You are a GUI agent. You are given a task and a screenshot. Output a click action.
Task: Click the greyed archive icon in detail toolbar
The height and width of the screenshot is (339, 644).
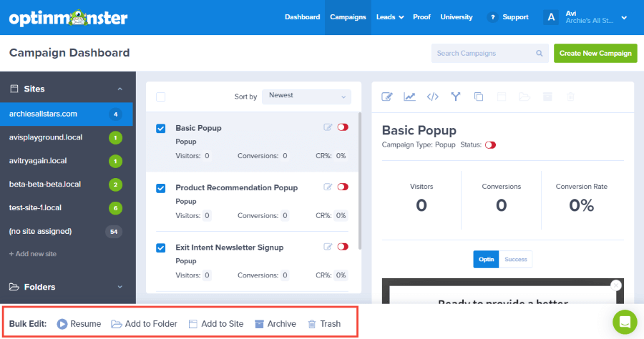[x=547, y=97]
